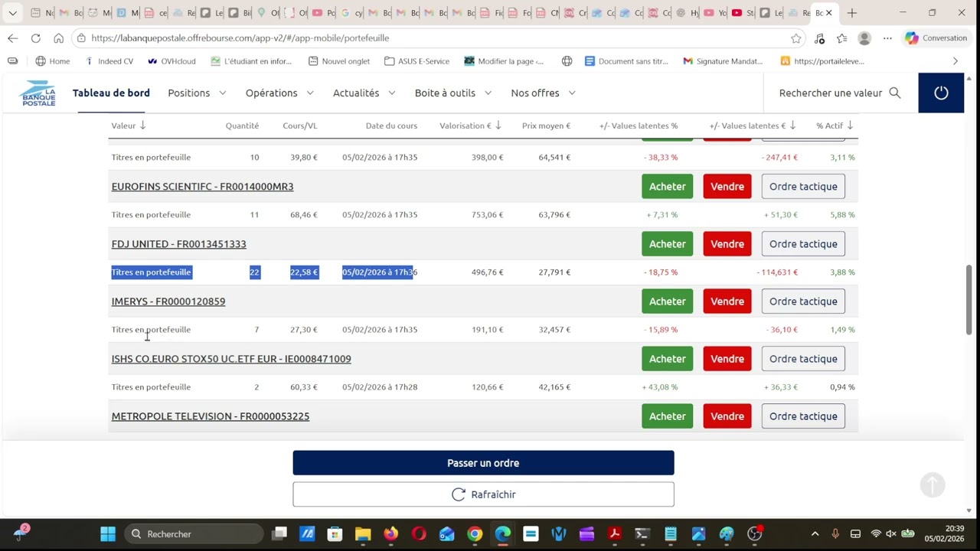Open the terminal icon in taskbar
Screen dimensions: 980x551
pos(642,534)
